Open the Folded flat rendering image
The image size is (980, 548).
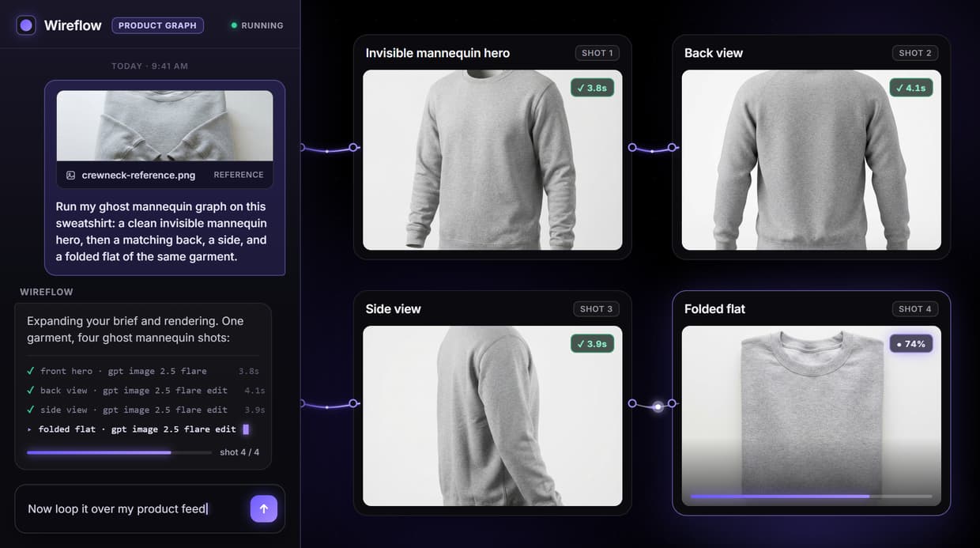coord(811,416)
